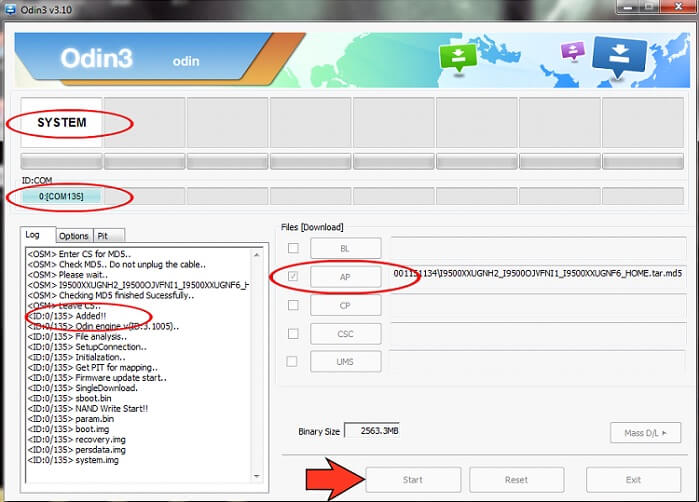
Task: Tick the BL file checkbox
Action: (x=293, y=248)
